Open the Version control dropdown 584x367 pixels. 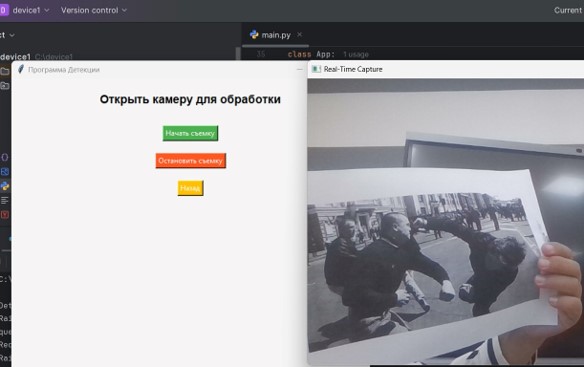[x=94, y=10]
